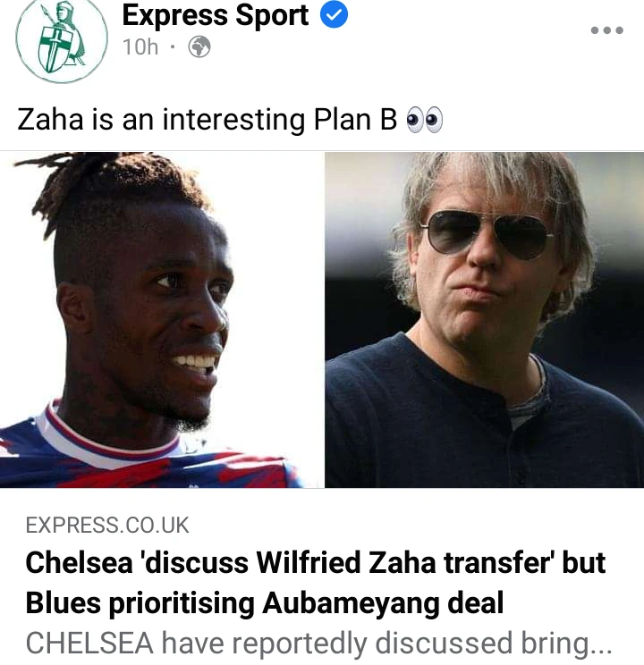Expand the truncated 'bring...' description ending

pyautogui.click(x=566, y=644)
